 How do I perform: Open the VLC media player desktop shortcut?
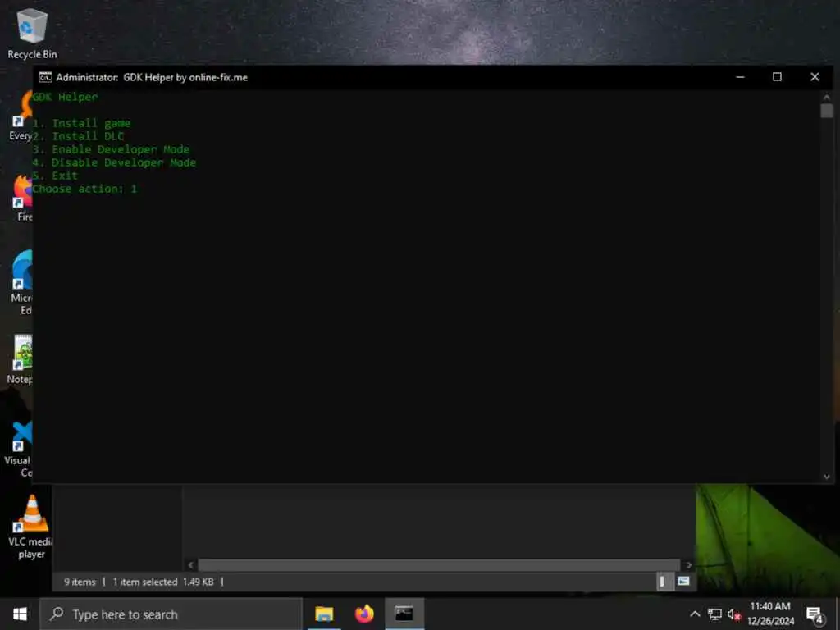[31, 527]
